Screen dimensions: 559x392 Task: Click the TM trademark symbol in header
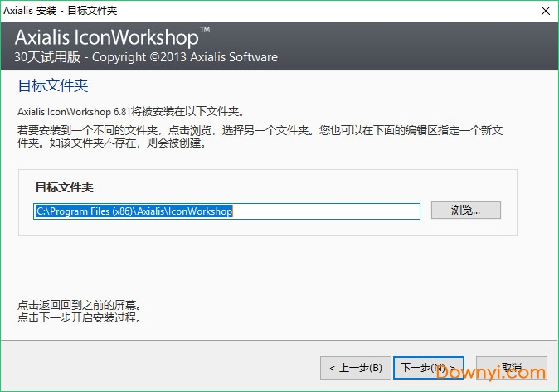click(206, 31)
